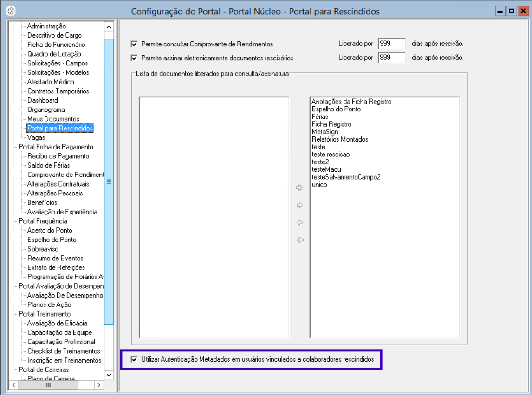This screenshot has width=532, height=395.
Task: Select Administração in the tree
Action: 46,26
